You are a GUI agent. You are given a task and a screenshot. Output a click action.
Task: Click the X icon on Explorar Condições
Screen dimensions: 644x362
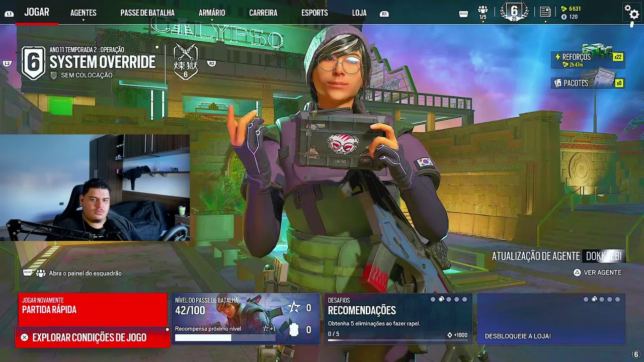(25, 337)
